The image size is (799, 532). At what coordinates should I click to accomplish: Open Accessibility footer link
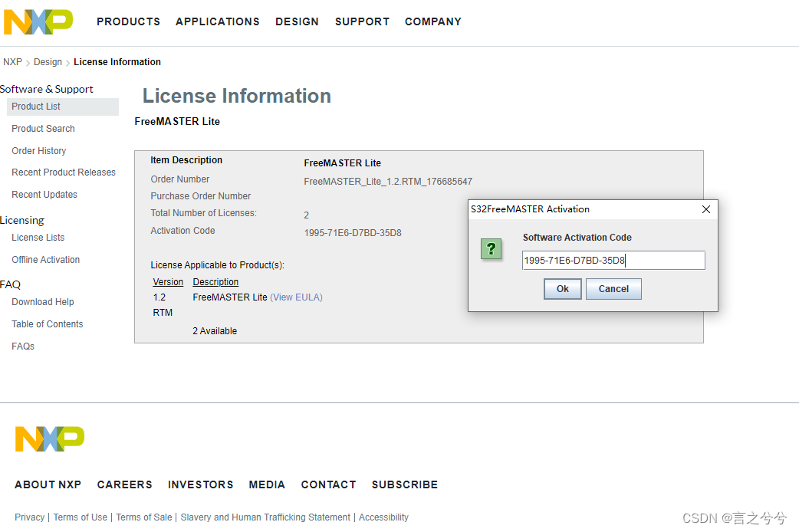(383, 517)
